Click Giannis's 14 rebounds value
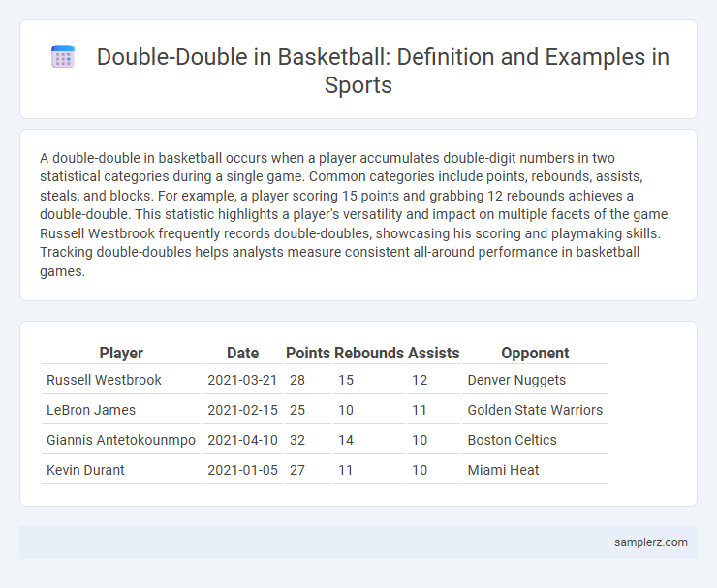This screenshot has width=717, height=588. click(x=346, y=440)
